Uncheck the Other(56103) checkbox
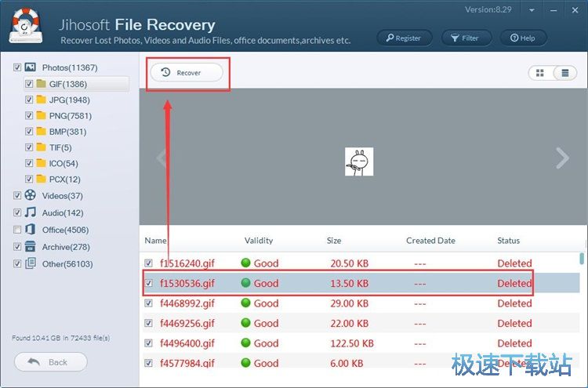Image resolution: width=588 pixels, height=388 pixels. (x=17, y=263)
